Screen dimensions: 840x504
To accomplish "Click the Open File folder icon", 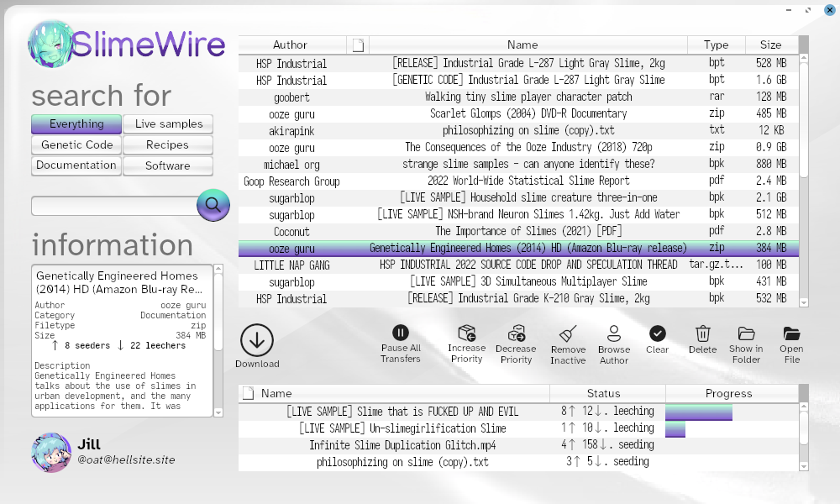I will (791, 333).
